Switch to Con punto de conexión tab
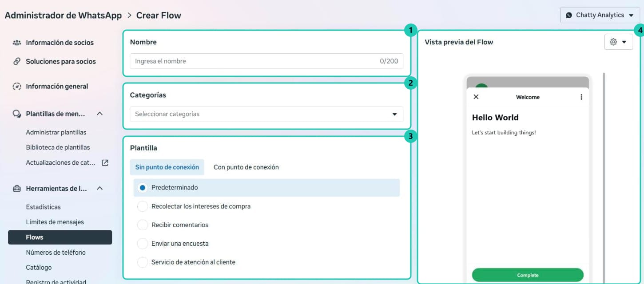This screenshot has width=644, height=284. tap(246, 167)
